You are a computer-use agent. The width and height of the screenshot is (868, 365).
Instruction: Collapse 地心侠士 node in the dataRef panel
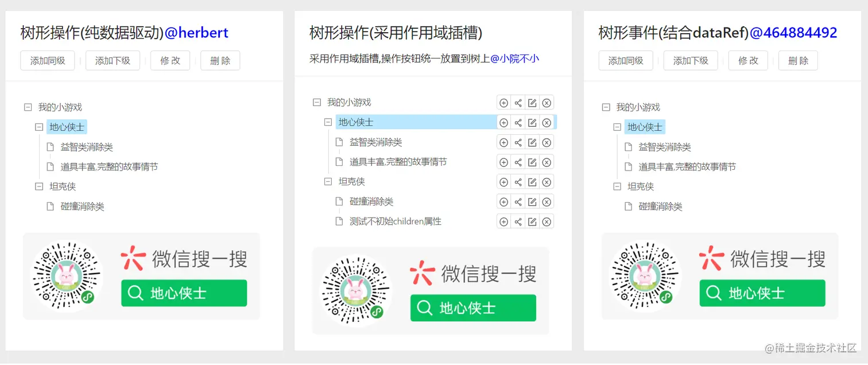coord(617,127)
